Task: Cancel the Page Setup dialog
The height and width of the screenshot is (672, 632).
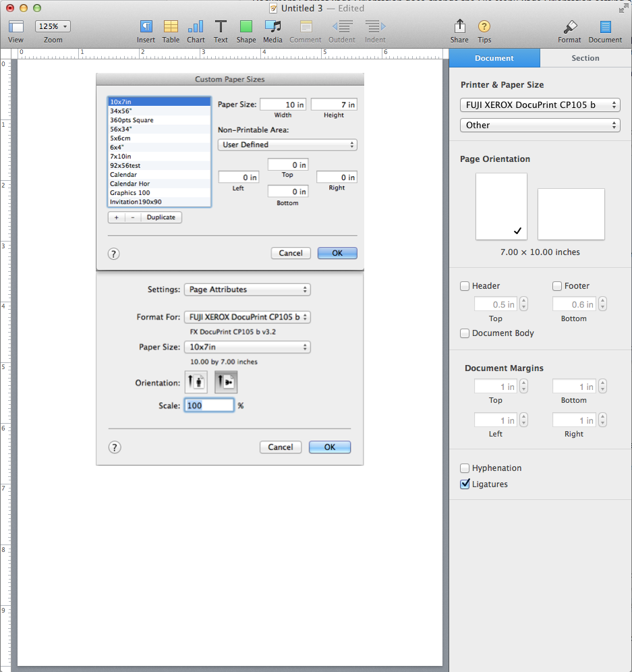Action: [x=281, y=447]
